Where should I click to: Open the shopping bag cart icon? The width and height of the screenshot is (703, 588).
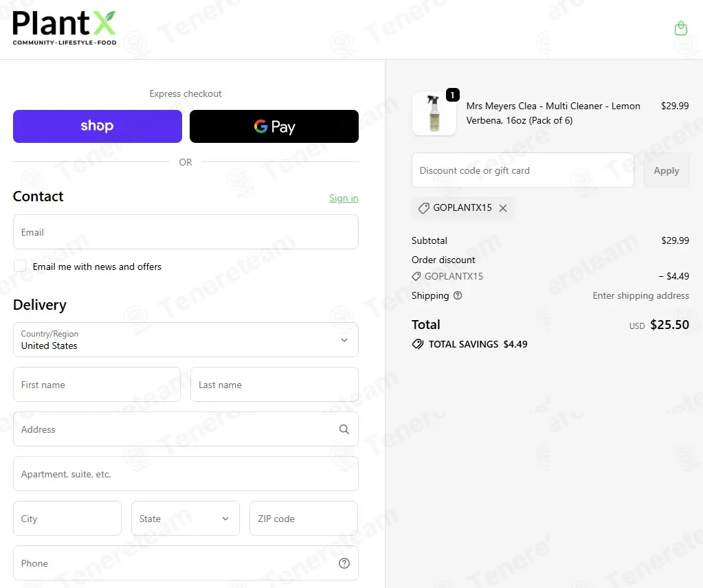(x=680, y=28)
